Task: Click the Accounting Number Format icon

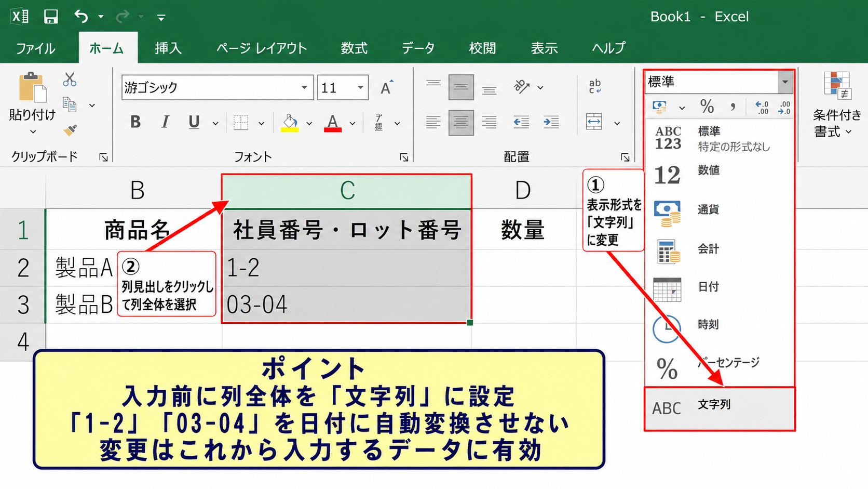Action: point(660,107)
